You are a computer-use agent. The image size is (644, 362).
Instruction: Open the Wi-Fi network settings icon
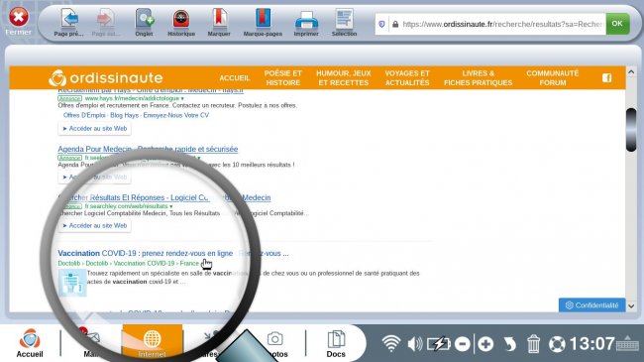tap(391, 343)
